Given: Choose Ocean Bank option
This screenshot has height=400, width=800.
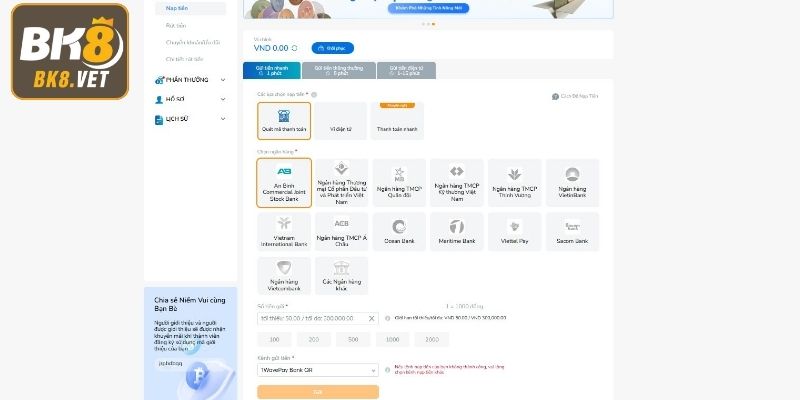Looking at the screenshot, I should 399,232.
